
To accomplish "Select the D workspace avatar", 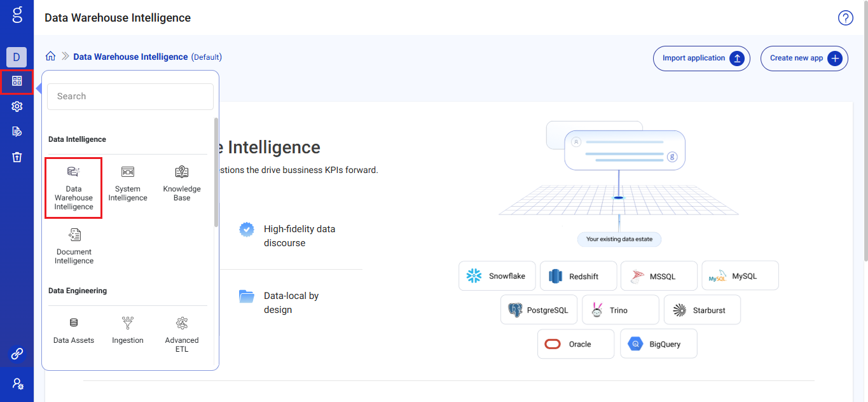I will [x=17, y=57].
